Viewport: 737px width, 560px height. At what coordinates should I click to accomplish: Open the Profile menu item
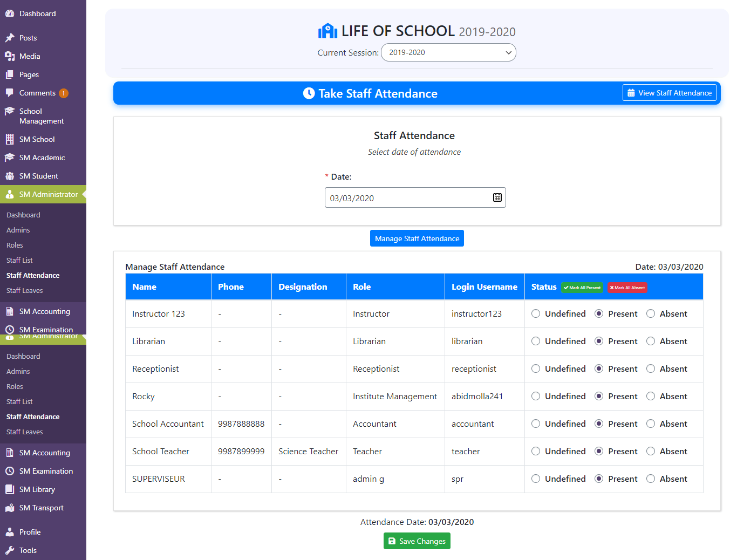point(43,532)
